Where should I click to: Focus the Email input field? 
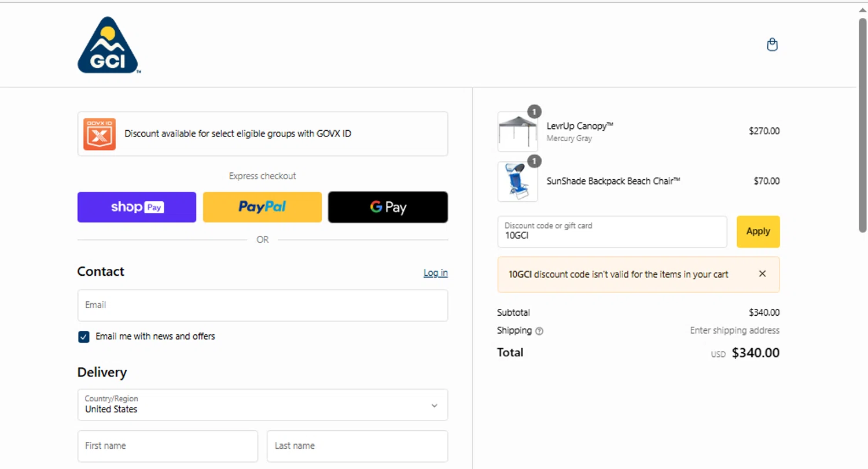pyautogui.click(x=262, y=305)
